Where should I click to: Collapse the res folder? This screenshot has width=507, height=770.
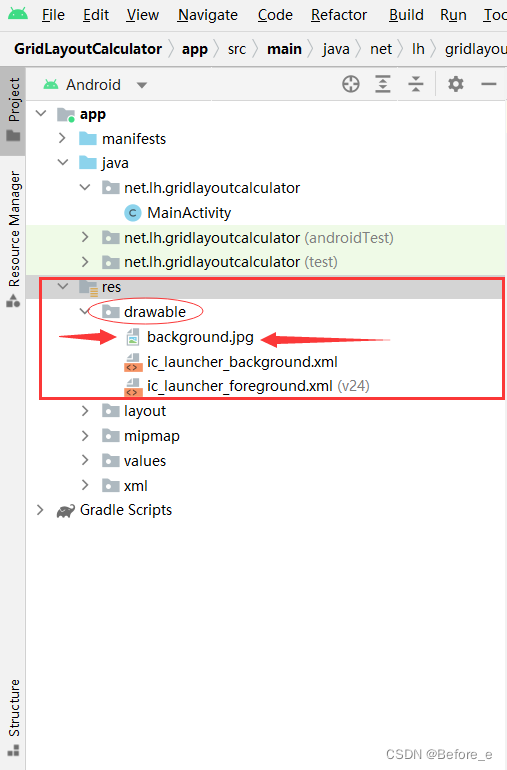[63, 286]
